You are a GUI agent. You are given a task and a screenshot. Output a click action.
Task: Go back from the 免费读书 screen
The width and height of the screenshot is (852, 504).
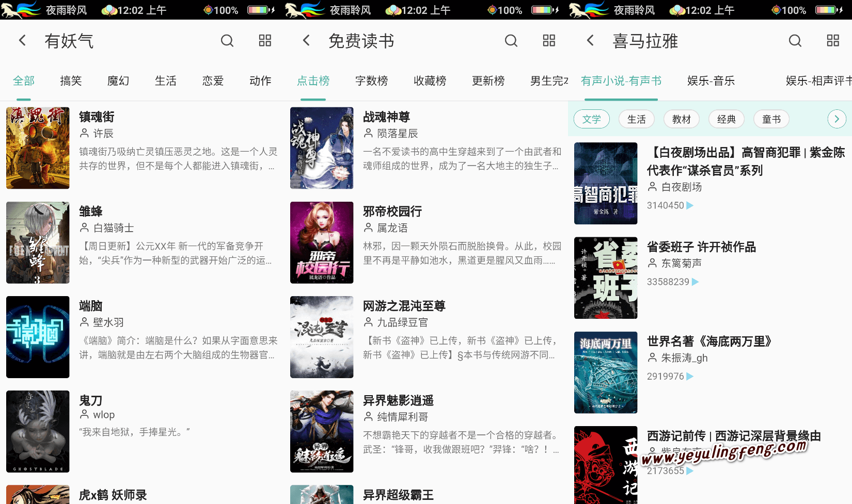point(306,40)
